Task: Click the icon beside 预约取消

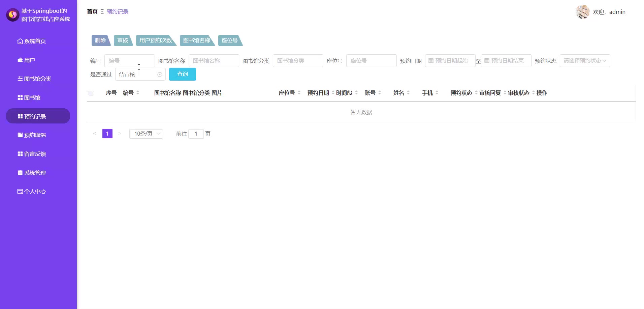Action: pyautogui.click(x=20, y=135)
